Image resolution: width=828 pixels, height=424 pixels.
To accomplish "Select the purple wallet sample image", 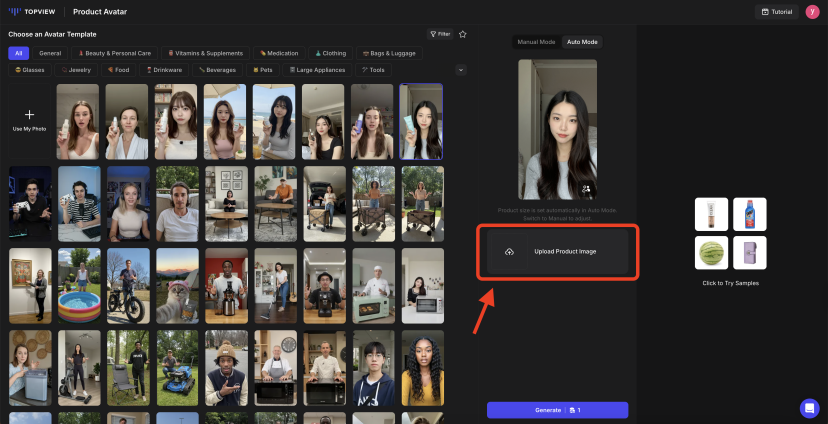I will (x=749, y=252).
